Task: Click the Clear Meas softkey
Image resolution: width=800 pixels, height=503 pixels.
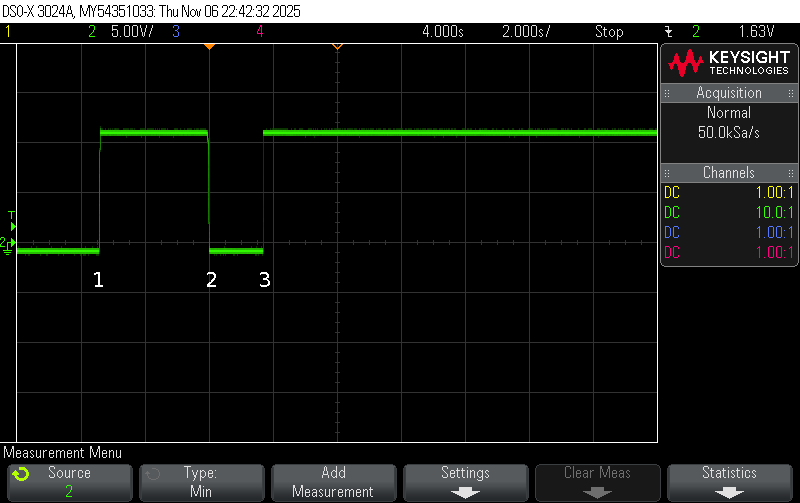Action: pos(597,483)
